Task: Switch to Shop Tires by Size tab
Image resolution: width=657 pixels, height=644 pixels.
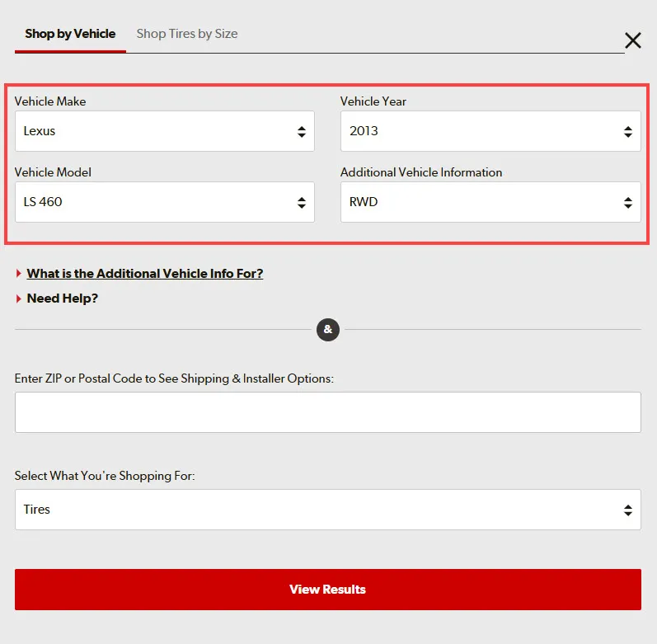Action: (187, 34)
